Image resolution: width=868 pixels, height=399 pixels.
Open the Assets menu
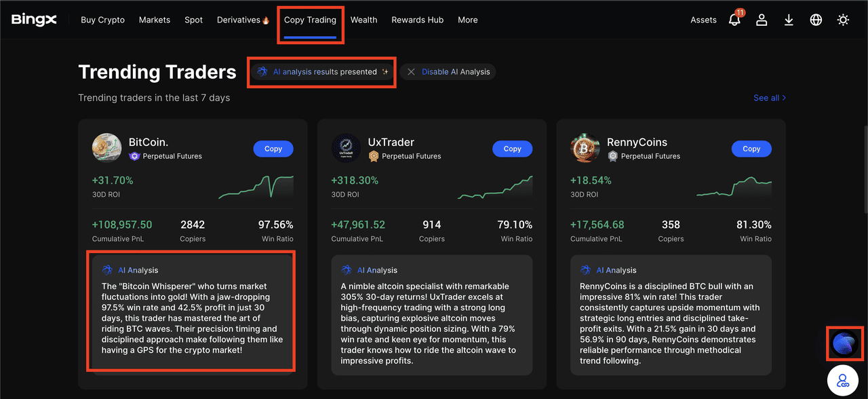pos(703,20)
